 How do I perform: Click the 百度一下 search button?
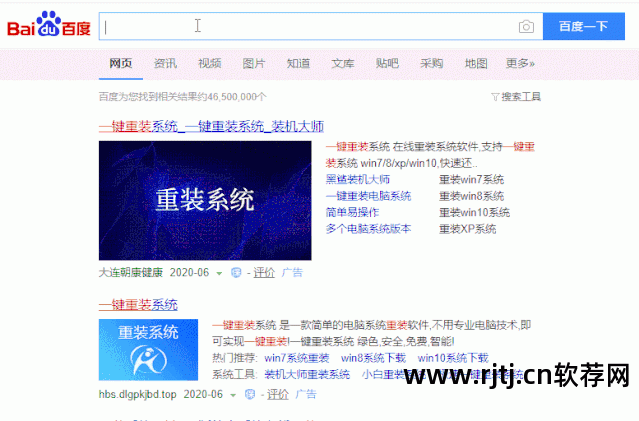click(584, 26)
